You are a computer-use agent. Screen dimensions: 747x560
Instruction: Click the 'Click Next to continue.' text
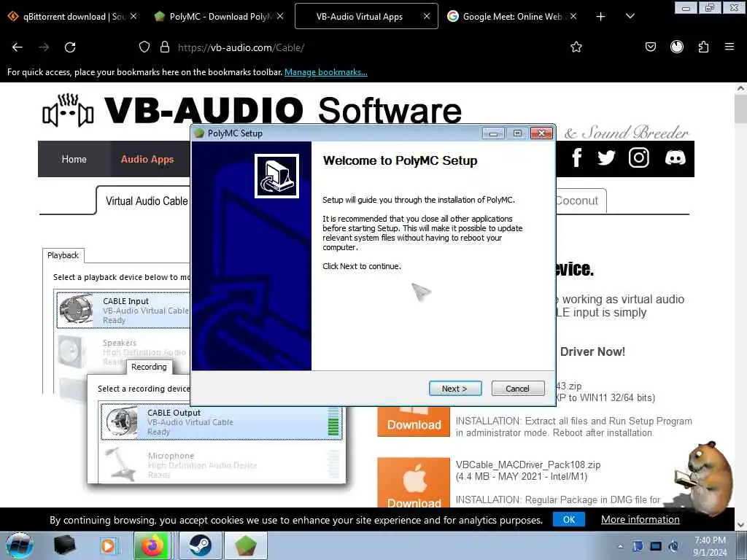[362, 266]
